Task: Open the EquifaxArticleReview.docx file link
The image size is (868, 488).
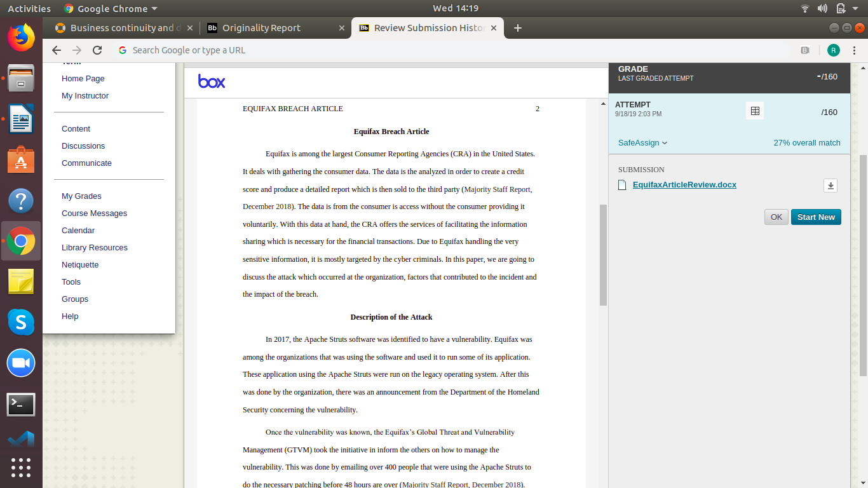Action: point(684,185)
